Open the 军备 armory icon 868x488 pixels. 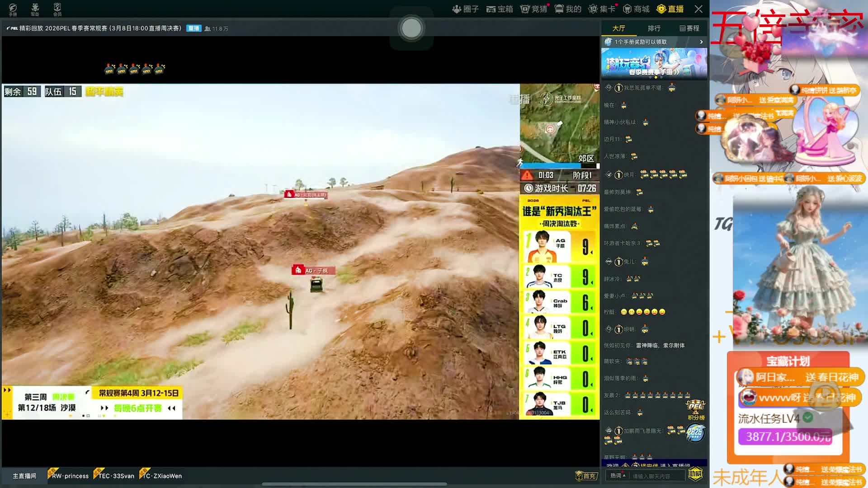pos(35,9)
